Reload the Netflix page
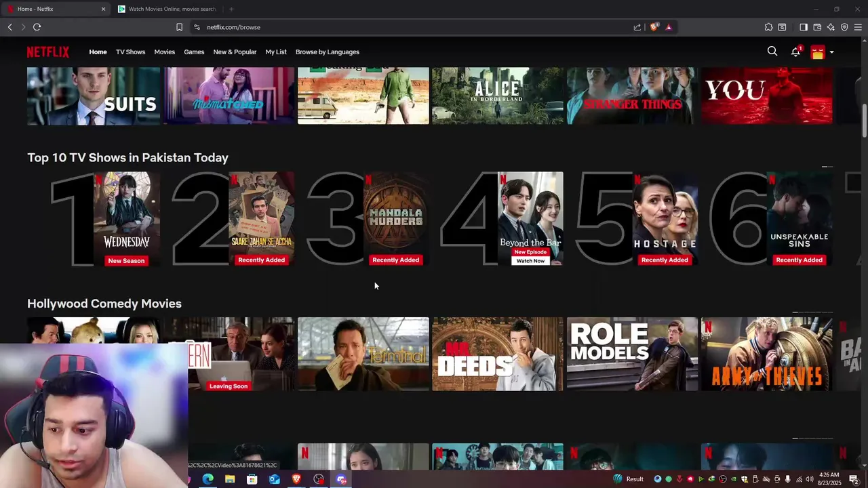The image size is (868, 488). 37,27
